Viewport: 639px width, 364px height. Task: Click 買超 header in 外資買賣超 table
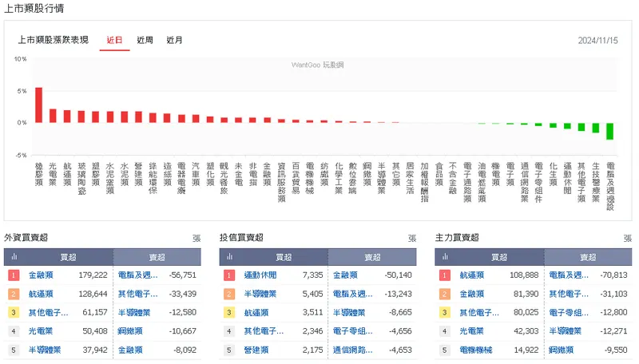(x=68, y=257)
